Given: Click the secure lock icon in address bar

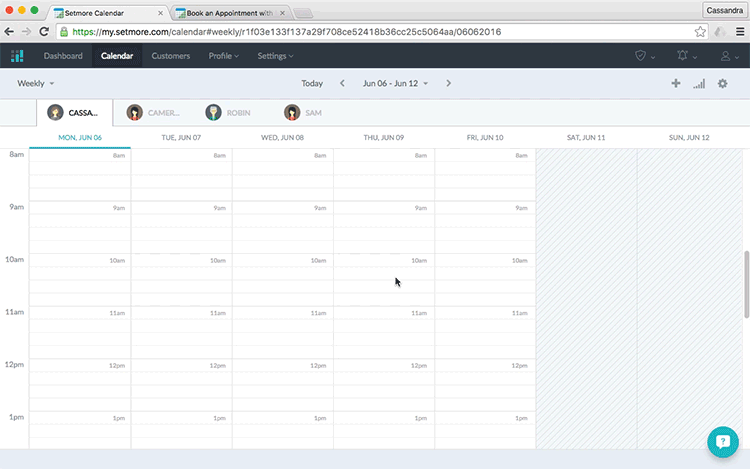Looking at the screenshot, I should pos(64,32).
